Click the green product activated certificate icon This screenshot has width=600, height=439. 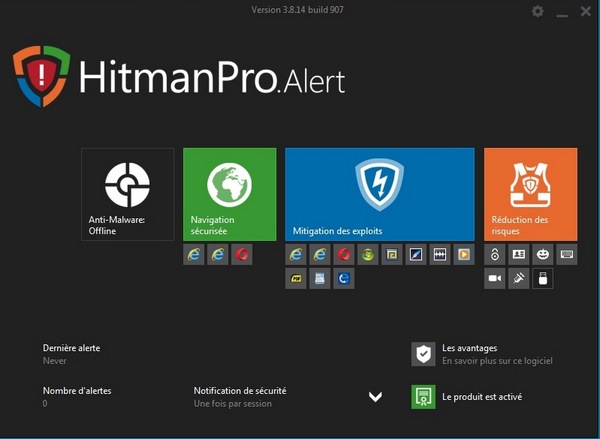(x=423, y=397)
